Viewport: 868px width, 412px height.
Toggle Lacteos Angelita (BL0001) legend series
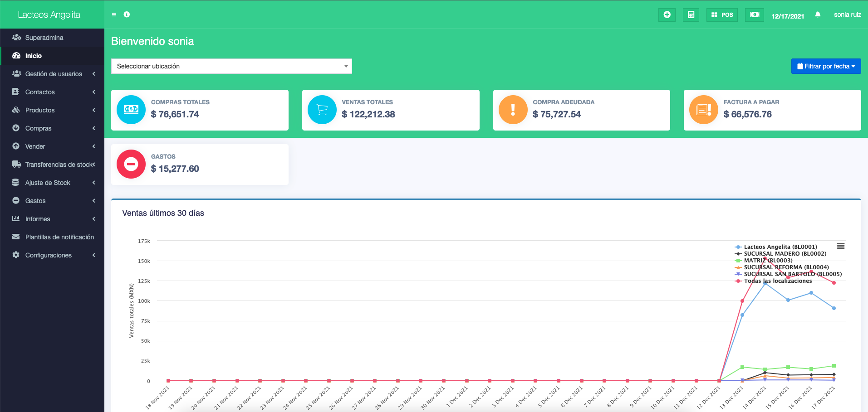click(x=780, y=247)
